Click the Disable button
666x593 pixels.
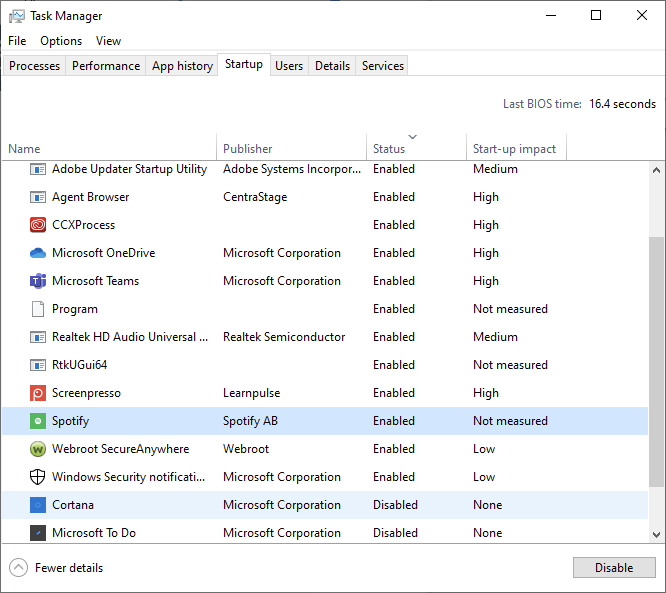point(614,568)
